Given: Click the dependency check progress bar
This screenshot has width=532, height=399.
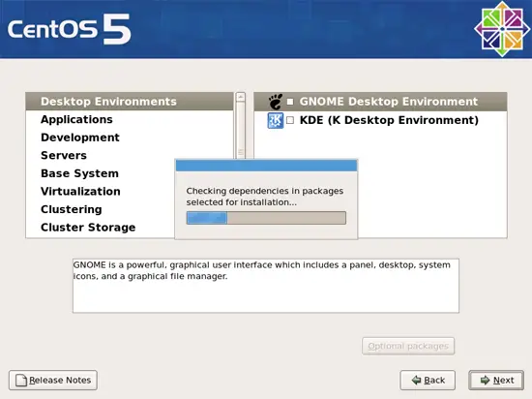Looking at the screenshot, I should 266,218.
